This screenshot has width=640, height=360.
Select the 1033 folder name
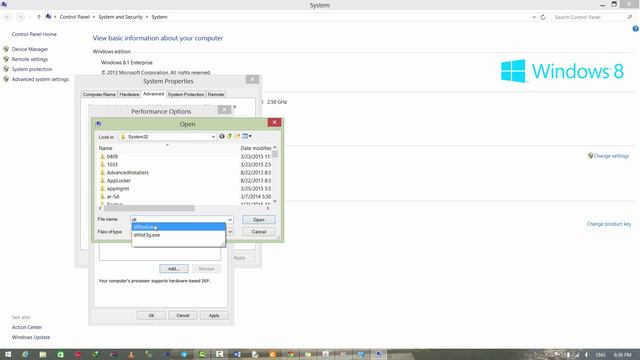pos(112,164)
